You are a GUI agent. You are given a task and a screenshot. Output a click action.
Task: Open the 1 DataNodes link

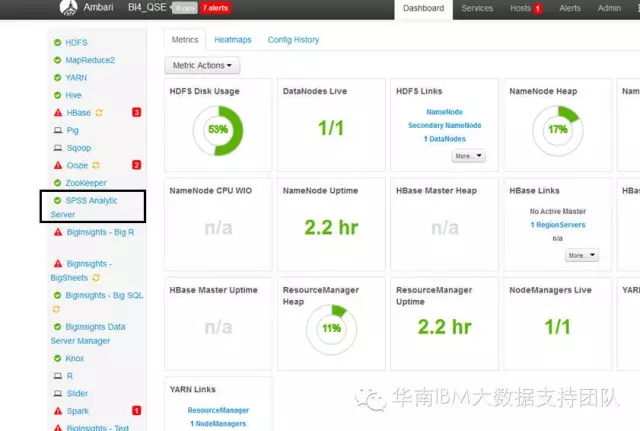point(444,139)
